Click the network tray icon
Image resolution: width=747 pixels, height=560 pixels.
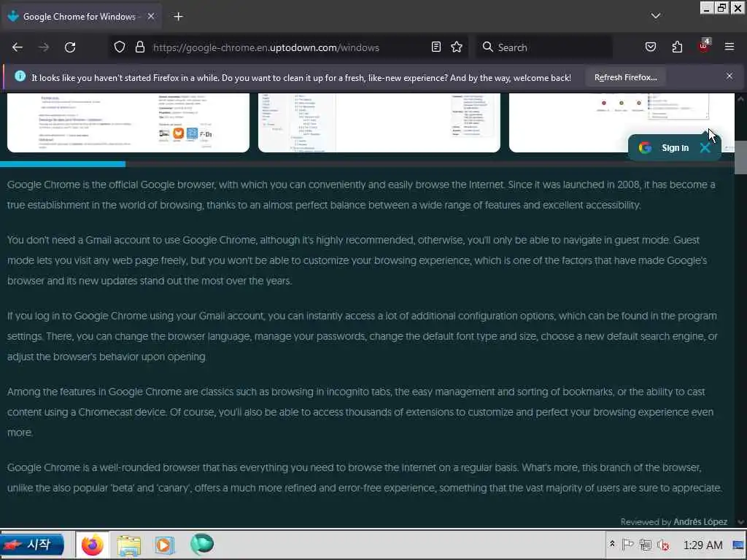point(646,544)
